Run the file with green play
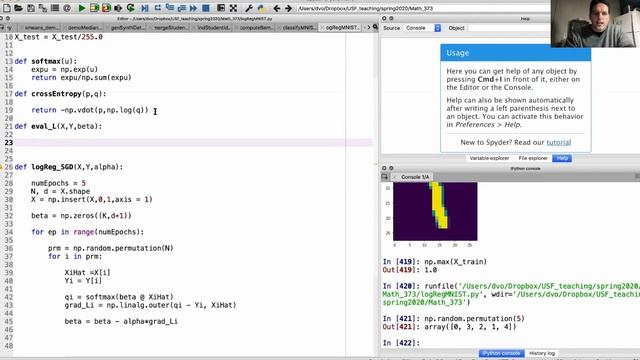 [82, 8]
